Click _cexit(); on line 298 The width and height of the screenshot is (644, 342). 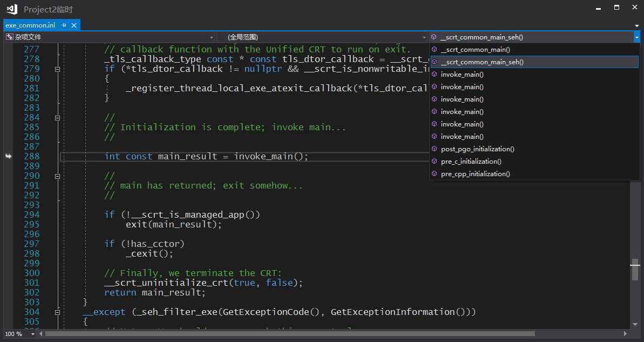[150, 253]
